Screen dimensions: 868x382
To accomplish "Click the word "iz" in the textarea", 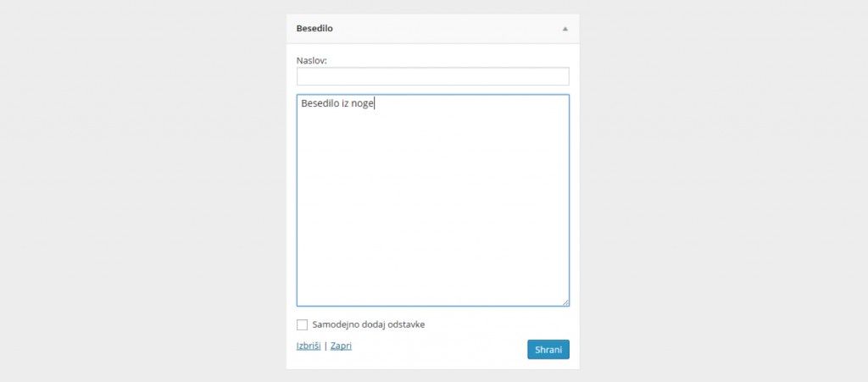I will tap(346, 104).
